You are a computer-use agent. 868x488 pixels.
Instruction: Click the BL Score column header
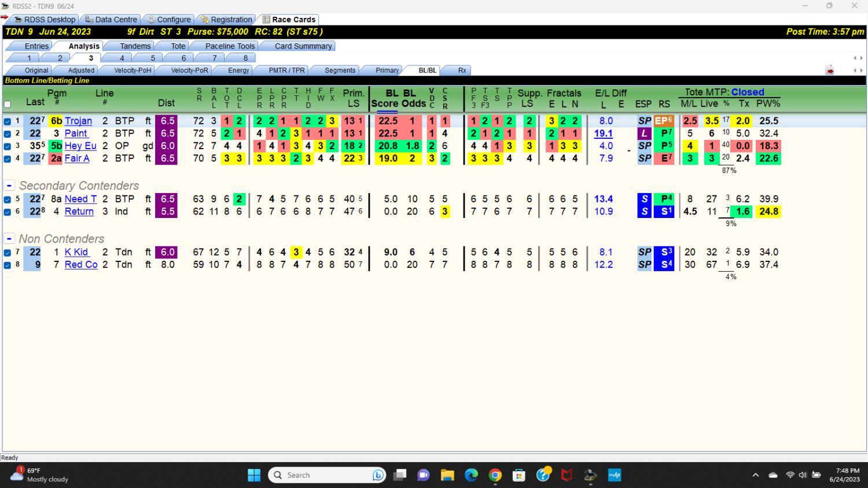[384, 98]
